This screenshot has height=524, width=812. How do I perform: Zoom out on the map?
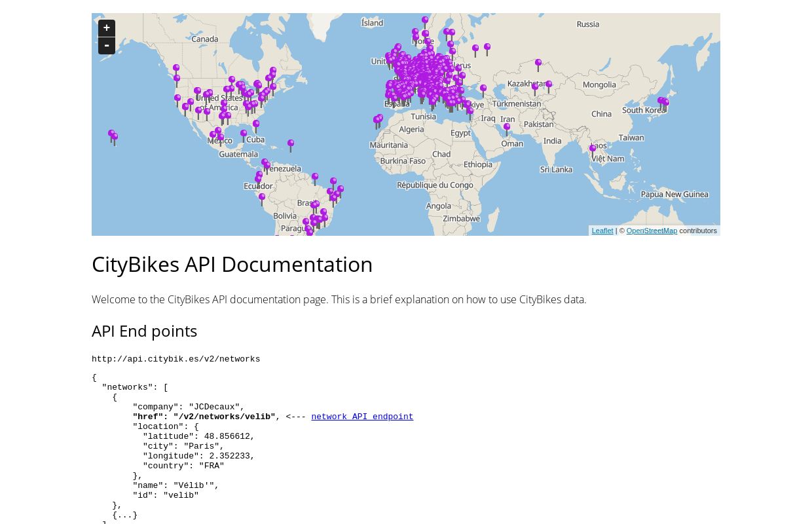[107, 46]
